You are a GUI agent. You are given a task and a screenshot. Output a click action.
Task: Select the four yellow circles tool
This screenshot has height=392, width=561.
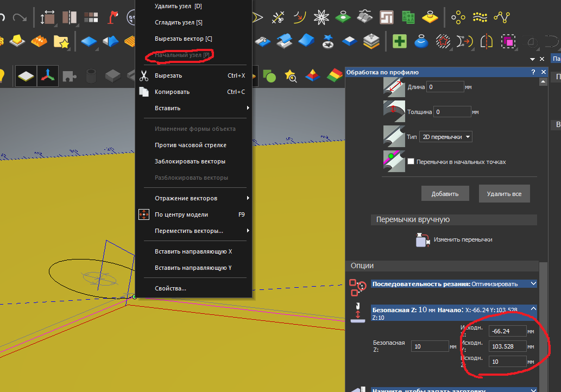[x=458, y=17]
